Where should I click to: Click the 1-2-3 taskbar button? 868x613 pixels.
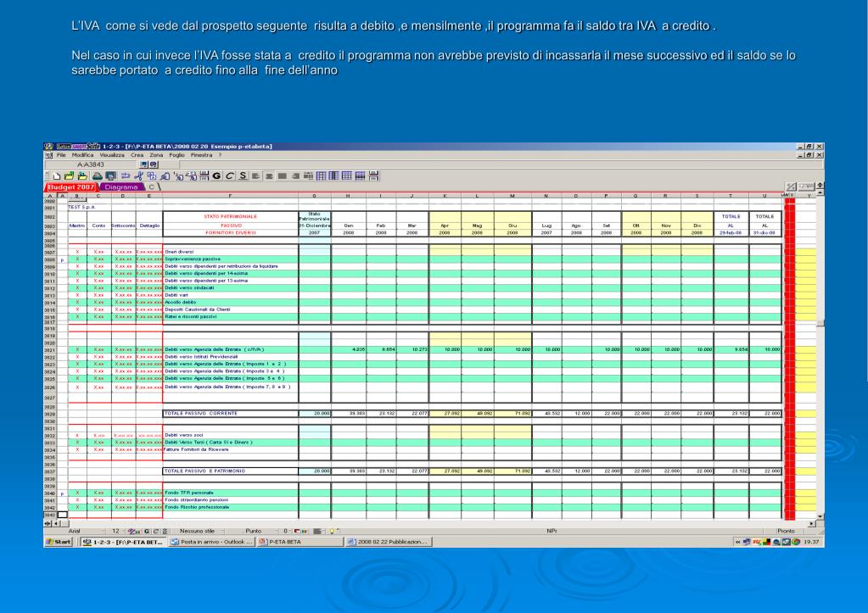(x=123, y=542)
